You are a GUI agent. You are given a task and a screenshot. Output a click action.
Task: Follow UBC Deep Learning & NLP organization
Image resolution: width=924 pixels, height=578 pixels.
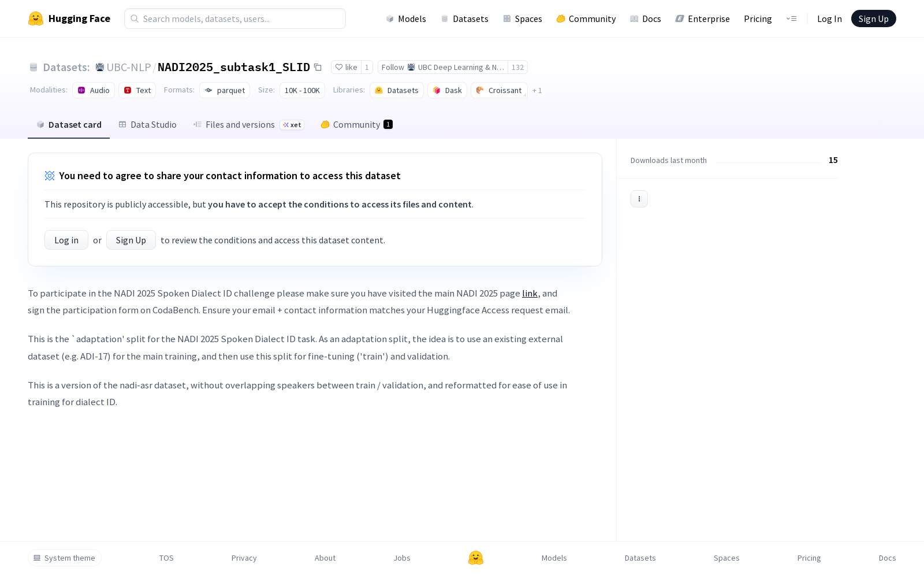pos(443,67)
